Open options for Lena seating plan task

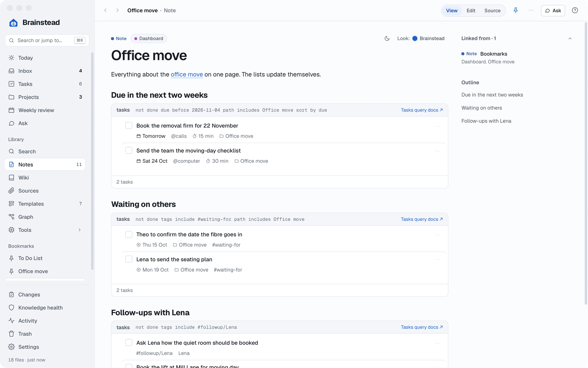coord(437,259)
